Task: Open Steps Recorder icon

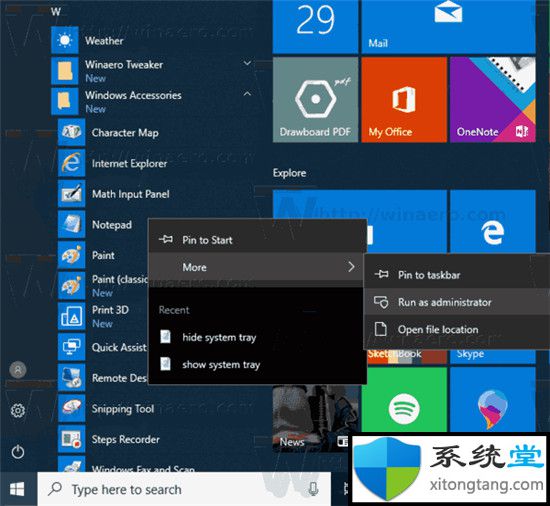Action: coord(72,439)
